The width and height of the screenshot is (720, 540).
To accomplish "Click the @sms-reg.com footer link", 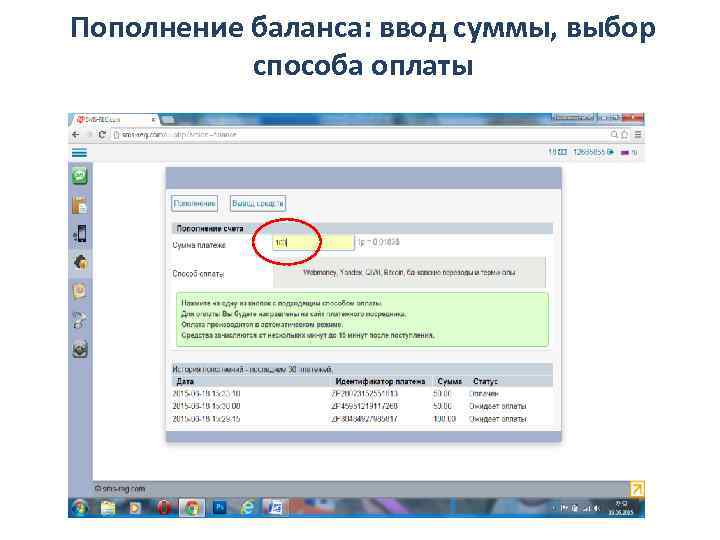I will tap(120, 489).
